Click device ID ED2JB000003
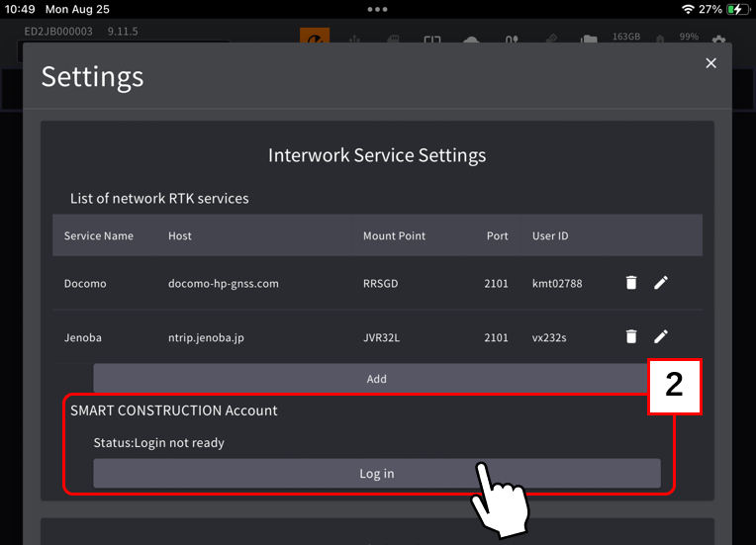The width and height of the screenshot is (756, 545). 57,32
